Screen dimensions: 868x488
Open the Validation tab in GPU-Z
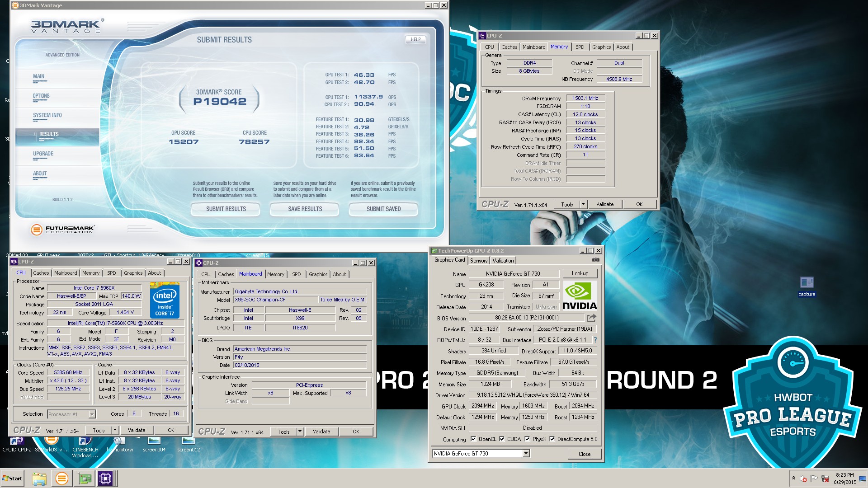click(503, 261)
